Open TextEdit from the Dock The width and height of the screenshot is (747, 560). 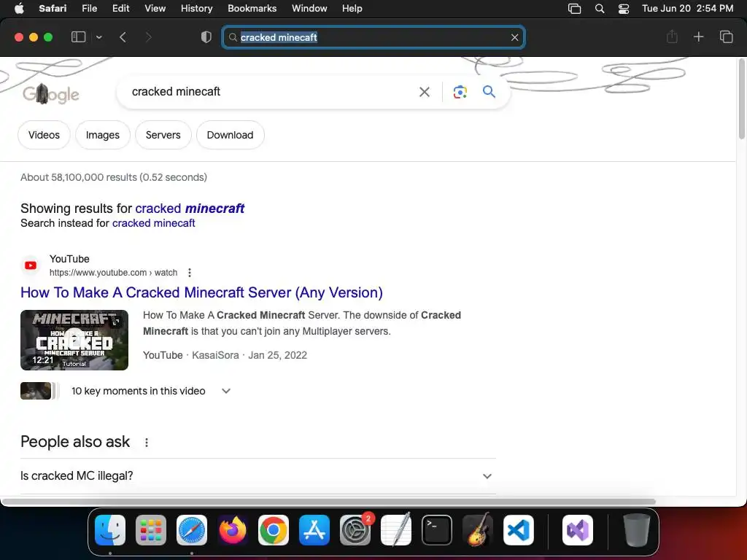396,530
